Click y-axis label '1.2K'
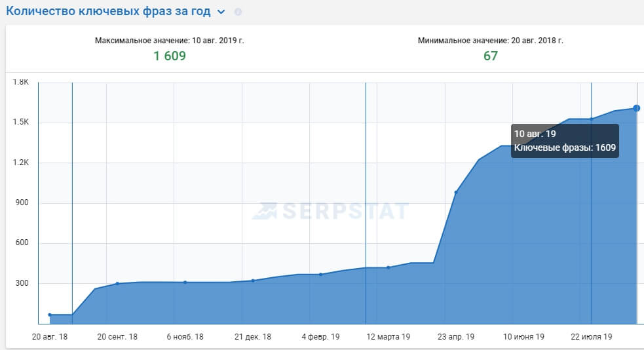Viewport: 644px width, 350px height. [21, 163]
